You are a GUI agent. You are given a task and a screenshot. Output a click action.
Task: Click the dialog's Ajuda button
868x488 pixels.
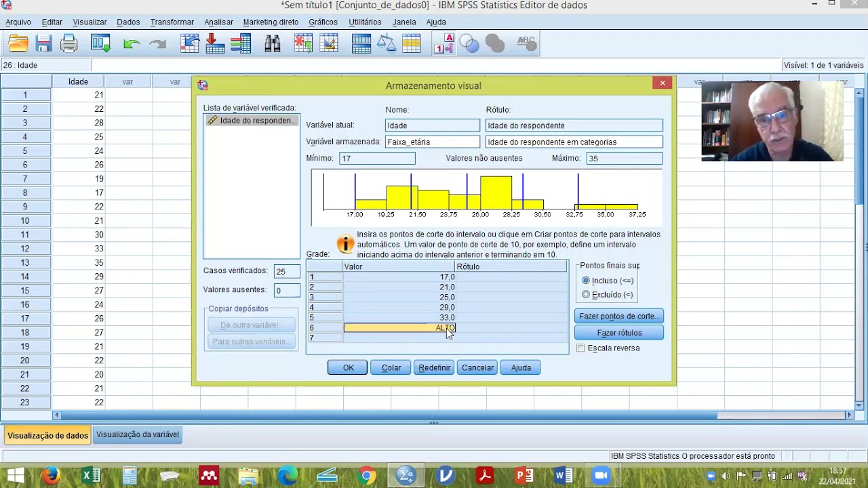point(521,367)
